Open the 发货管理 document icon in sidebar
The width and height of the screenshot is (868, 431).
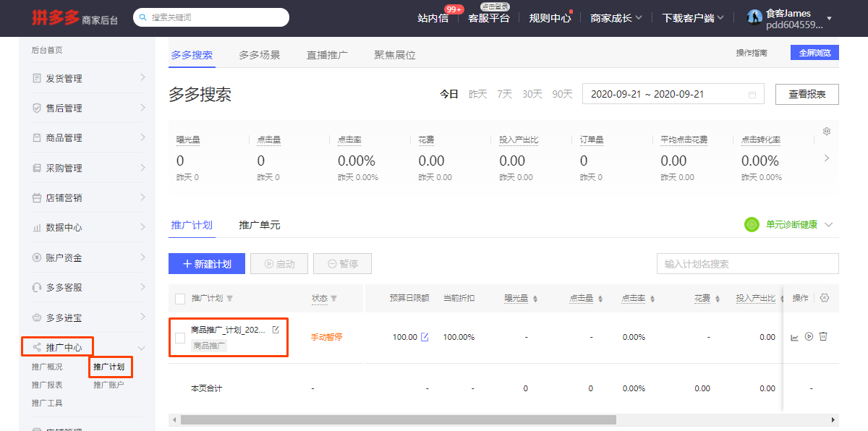coord(36,78)
